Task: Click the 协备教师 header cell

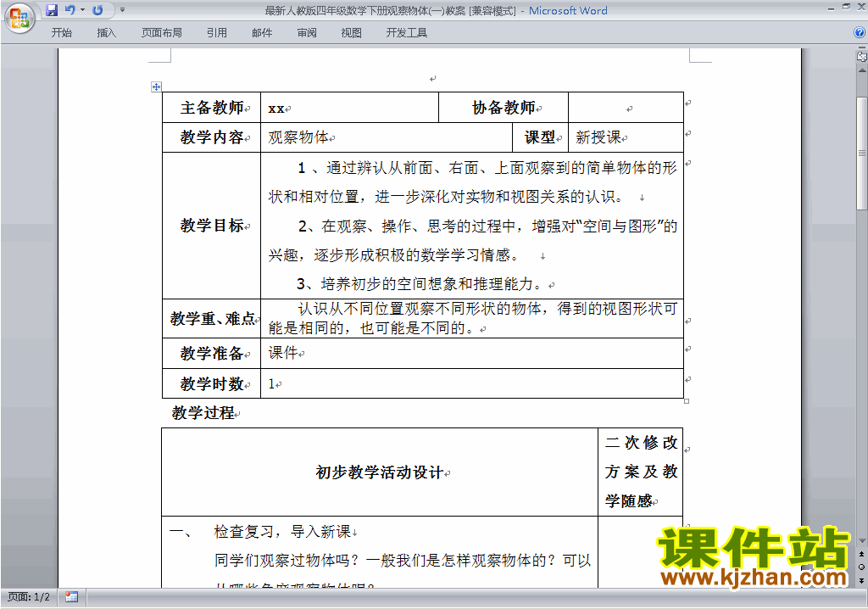Action: (504, 108)
